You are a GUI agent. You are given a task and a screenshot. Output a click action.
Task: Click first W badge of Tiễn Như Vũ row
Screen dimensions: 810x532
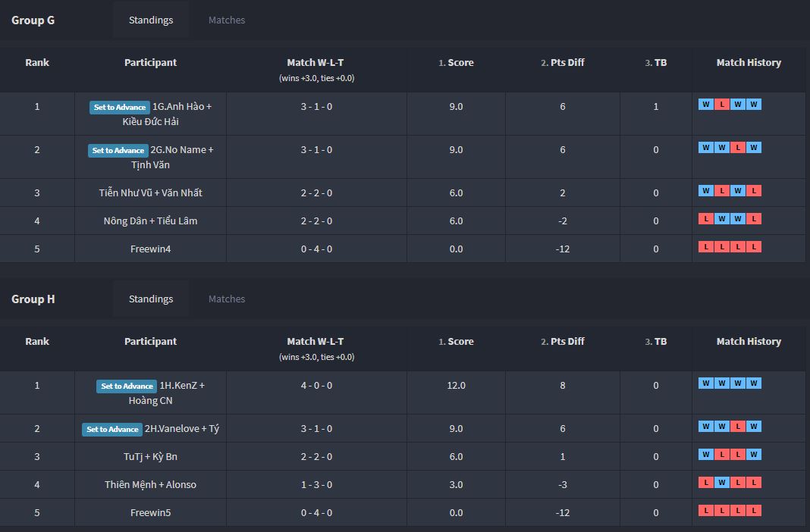tap(705, 191)
